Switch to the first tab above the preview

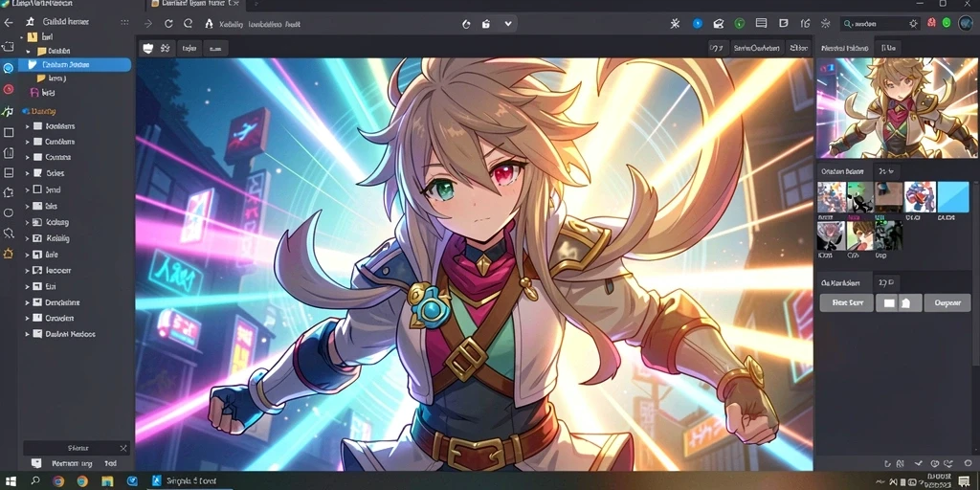click(x=844, y=48)
